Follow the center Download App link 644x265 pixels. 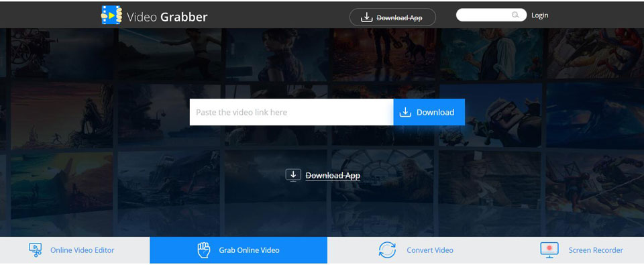click(x=333, y=175)
